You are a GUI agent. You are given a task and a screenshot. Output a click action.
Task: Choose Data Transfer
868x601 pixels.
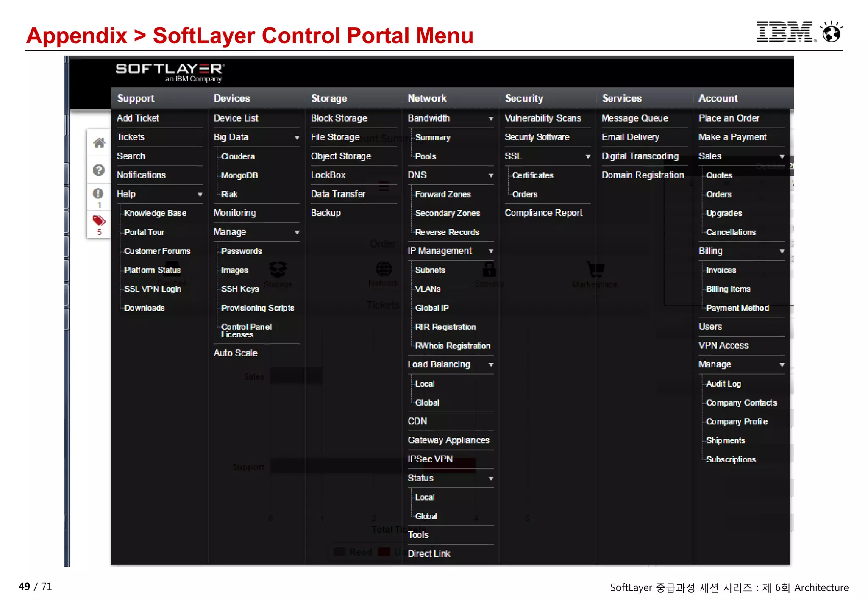pos(338,194)
